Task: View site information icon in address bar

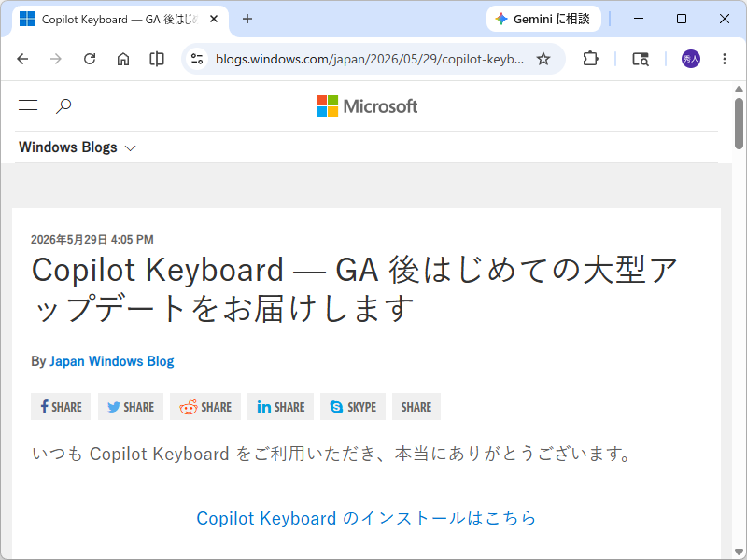Action: click(197, 59)
